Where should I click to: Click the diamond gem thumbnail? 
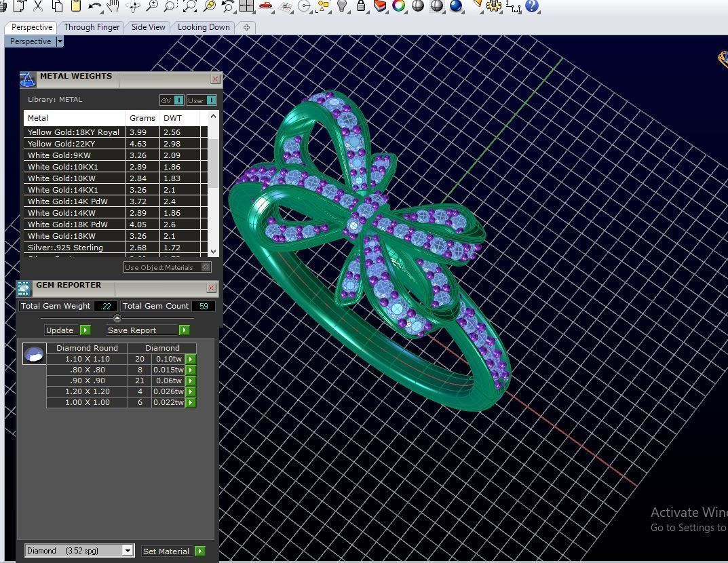coord(35,354)
